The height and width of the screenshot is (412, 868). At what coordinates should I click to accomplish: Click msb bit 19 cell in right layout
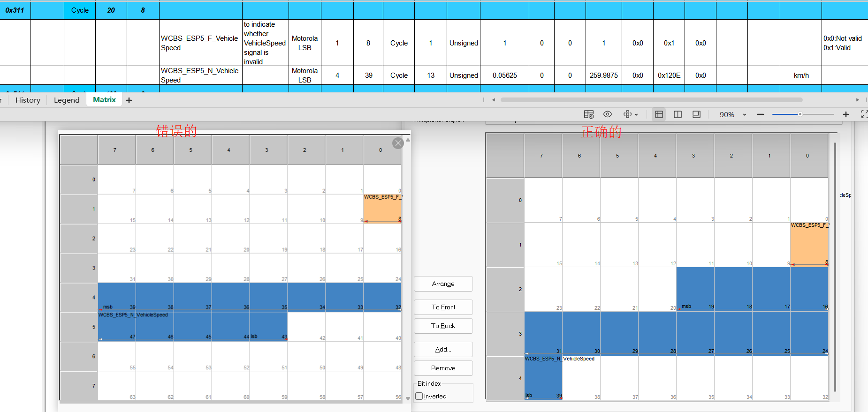click(x=695, y=289)
